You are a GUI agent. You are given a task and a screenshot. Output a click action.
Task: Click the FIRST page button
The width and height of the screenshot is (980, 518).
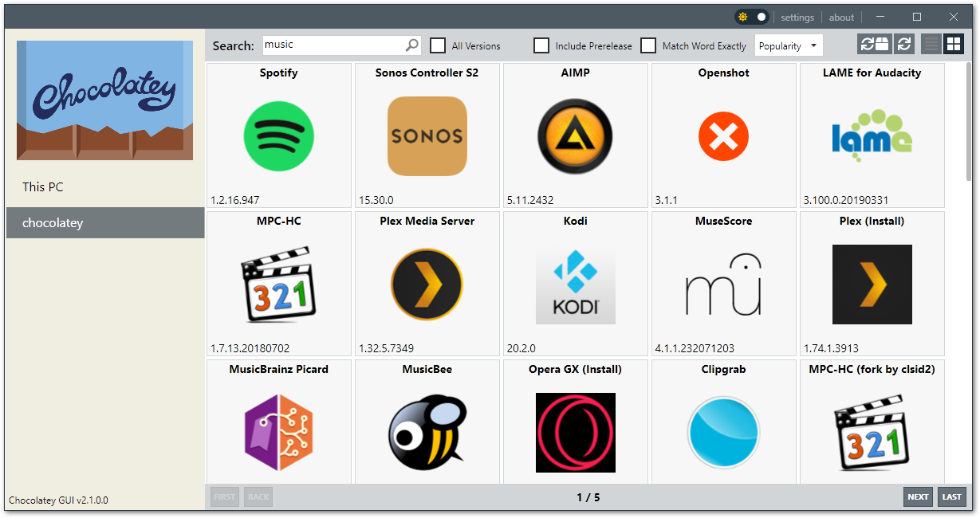(x=225, y=496)
